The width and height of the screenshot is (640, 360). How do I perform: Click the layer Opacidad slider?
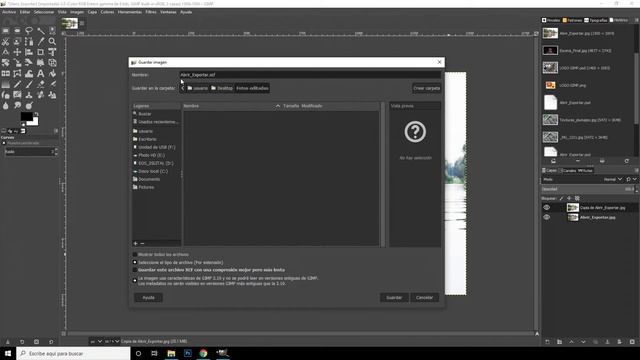[588, 189]
